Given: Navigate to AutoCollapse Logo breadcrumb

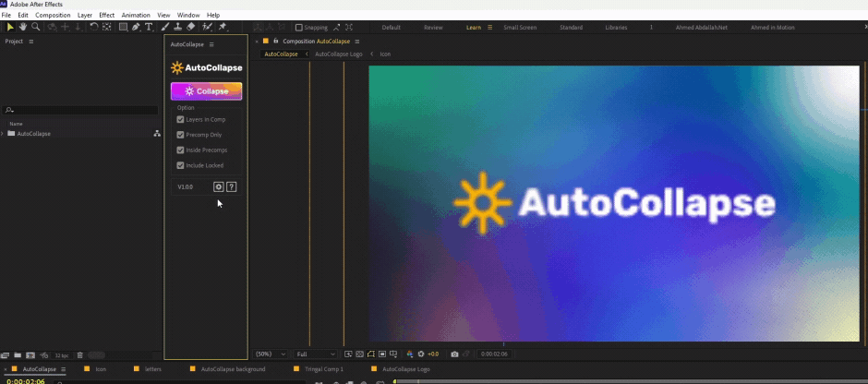Looking at the screenshot, I should 339,54.
